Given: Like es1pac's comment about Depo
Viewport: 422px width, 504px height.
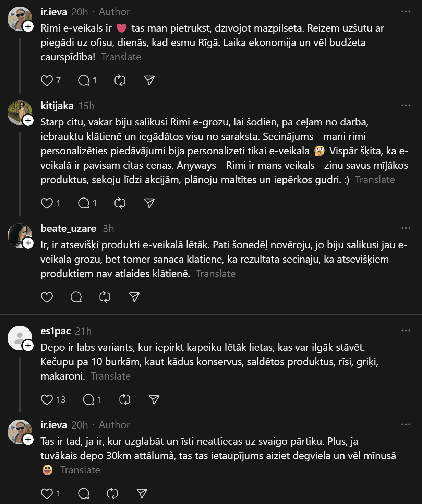Looking at the screenshot, I should 47,399.
